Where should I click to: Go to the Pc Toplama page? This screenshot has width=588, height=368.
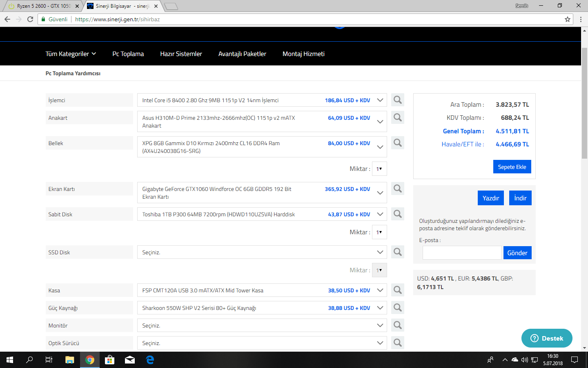(128, 54)
